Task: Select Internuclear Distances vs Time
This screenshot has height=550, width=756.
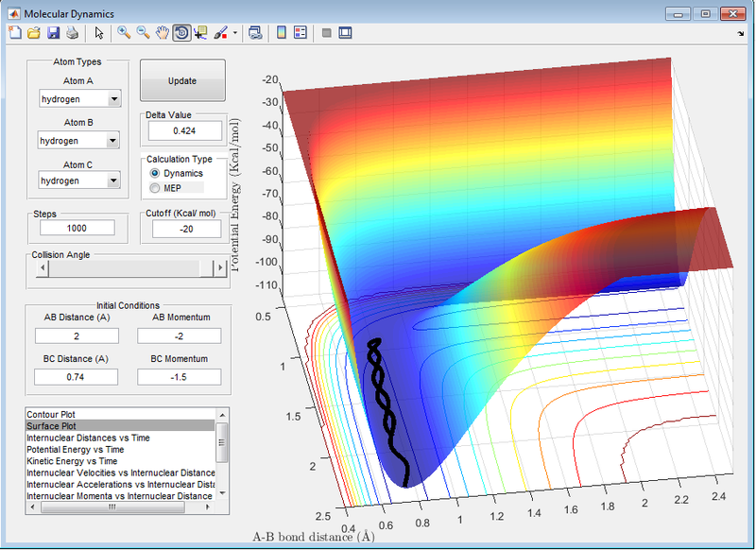Action: (120, 438)
